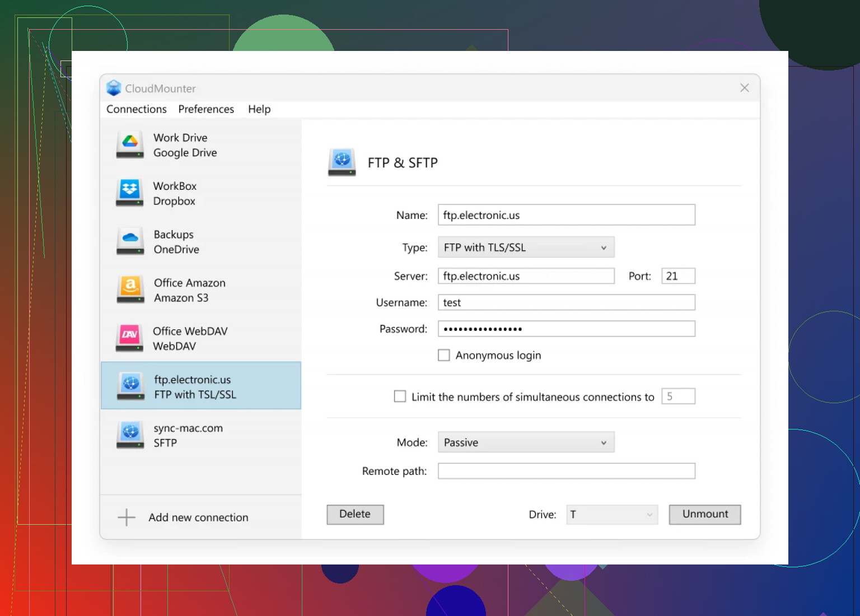
Task: Select the Amazon S3 drive icon
Action: 130,290
